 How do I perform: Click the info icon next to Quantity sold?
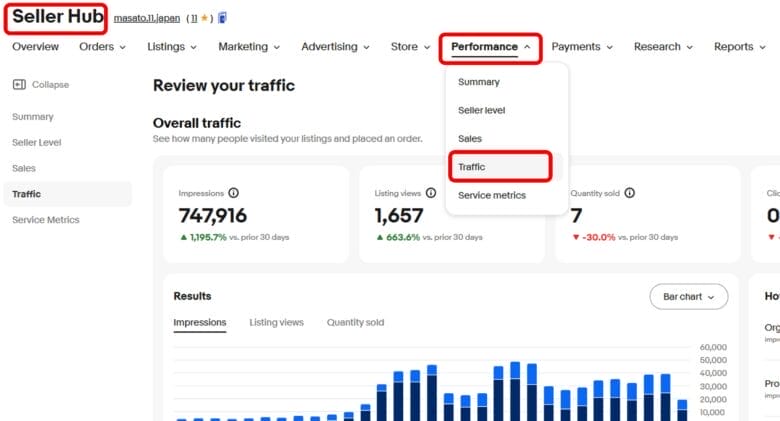(x=630, y=193)
